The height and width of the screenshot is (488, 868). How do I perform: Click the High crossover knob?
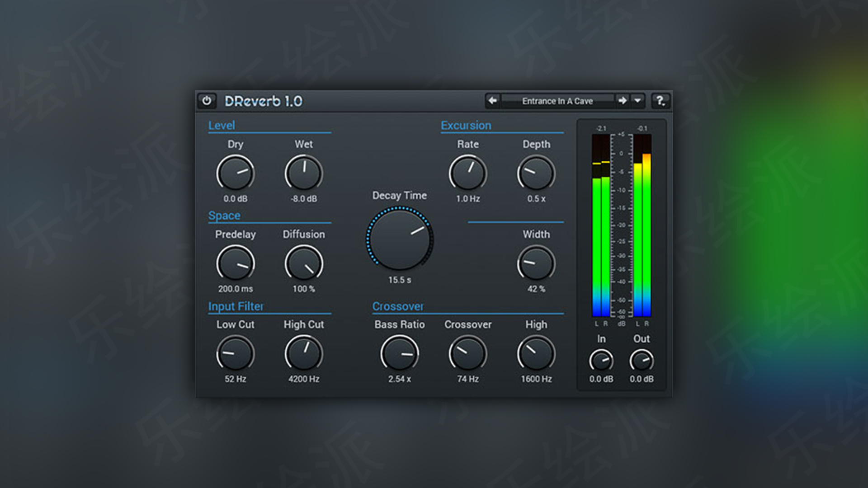tap(536, 354)
